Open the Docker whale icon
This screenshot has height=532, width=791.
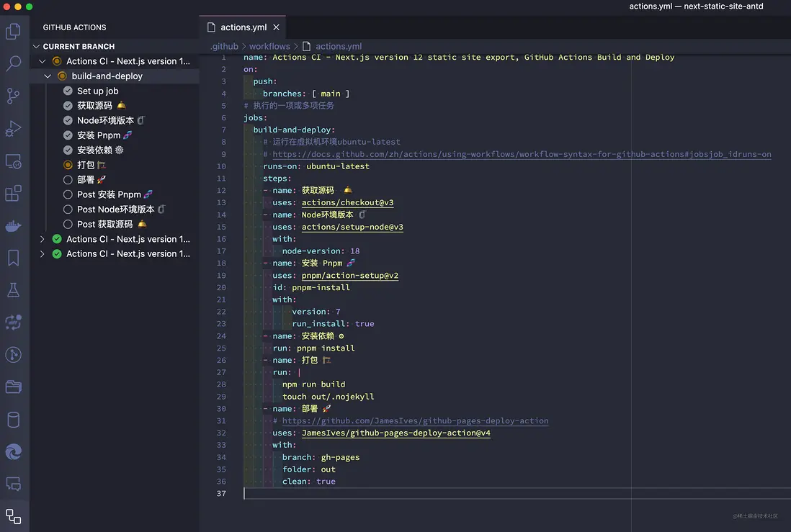(13, 226)
